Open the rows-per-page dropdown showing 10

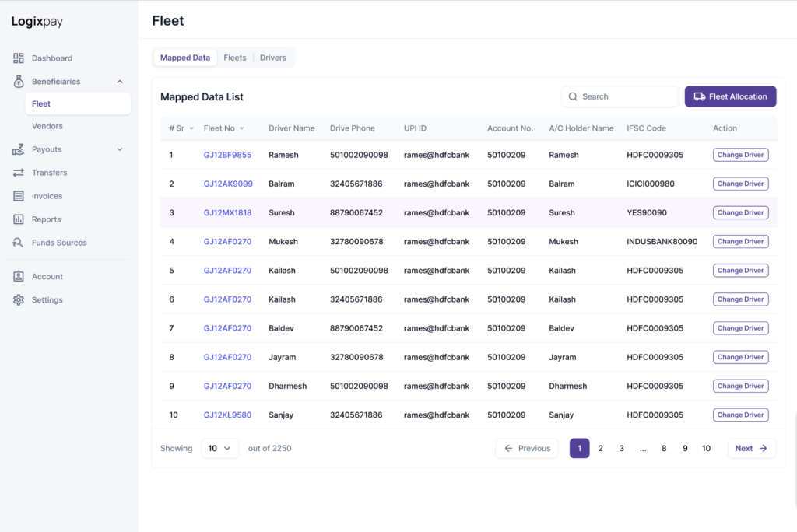point(219,448)
